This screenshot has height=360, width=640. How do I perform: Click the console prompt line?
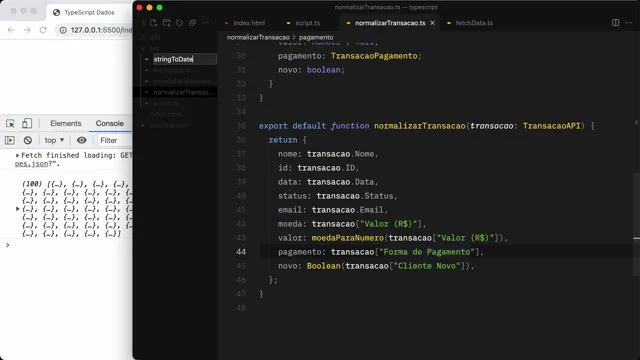coord(69,245)
